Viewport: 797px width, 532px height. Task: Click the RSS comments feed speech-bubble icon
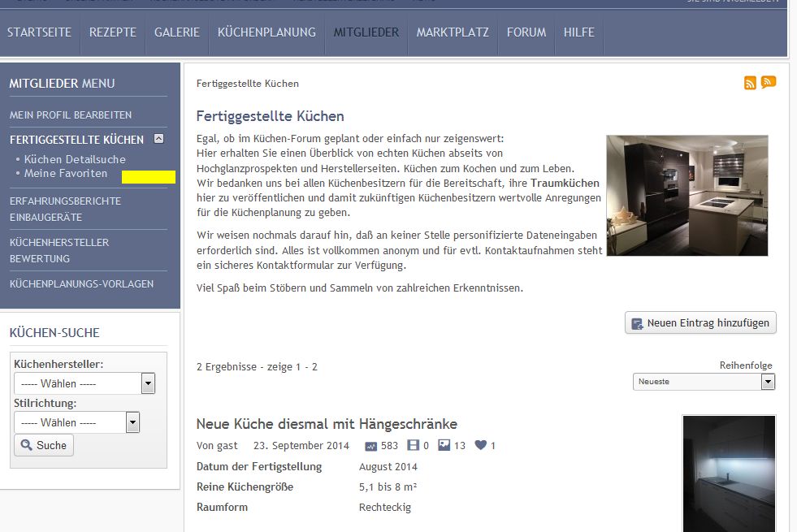coord(768,82)
